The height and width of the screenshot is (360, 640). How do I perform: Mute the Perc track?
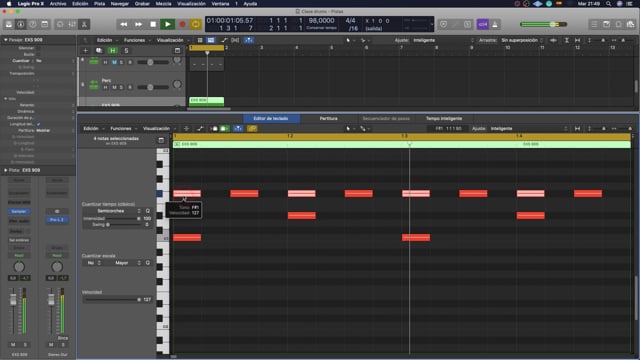[114, 87]
